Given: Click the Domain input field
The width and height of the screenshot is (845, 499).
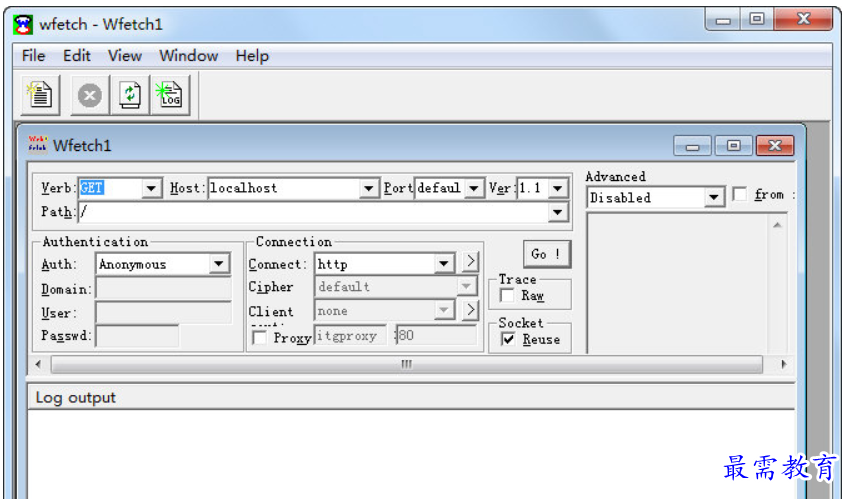Looking at the screenshot, I should click(x=164, y=289).
